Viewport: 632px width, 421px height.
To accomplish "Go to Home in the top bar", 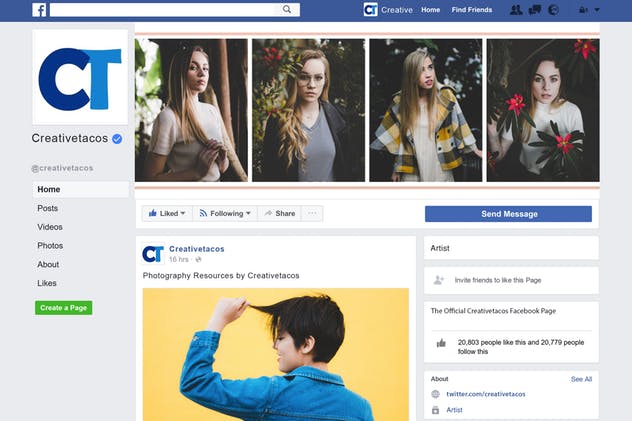I will click(430, 10).
